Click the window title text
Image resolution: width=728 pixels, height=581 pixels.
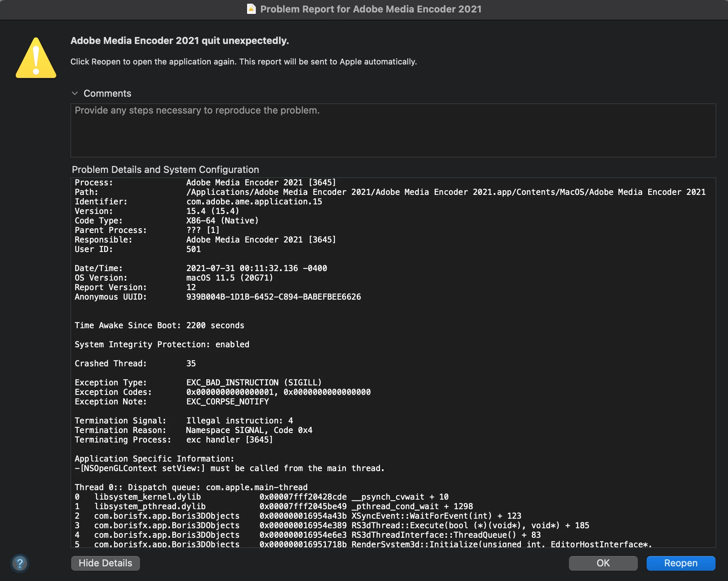[371, 9]
